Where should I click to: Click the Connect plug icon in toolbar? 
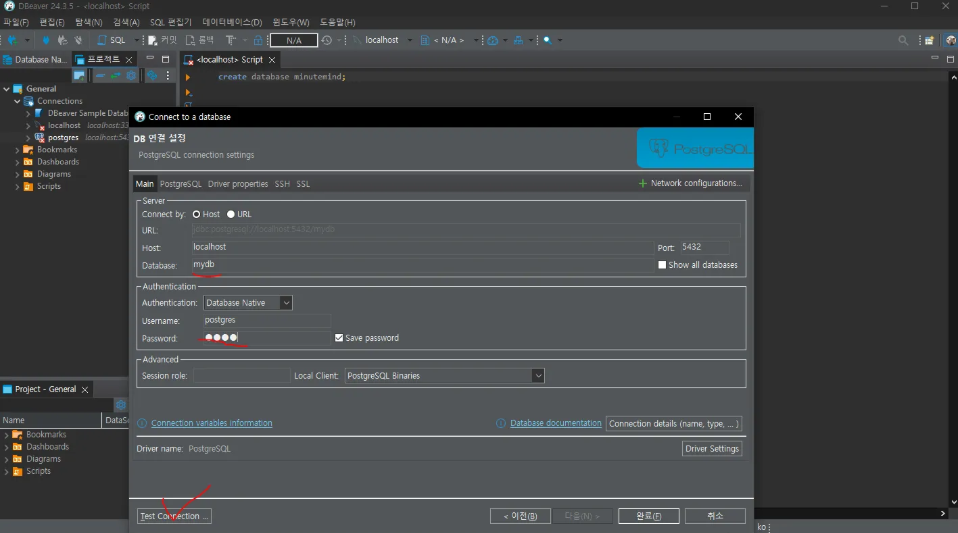[46, 40]
